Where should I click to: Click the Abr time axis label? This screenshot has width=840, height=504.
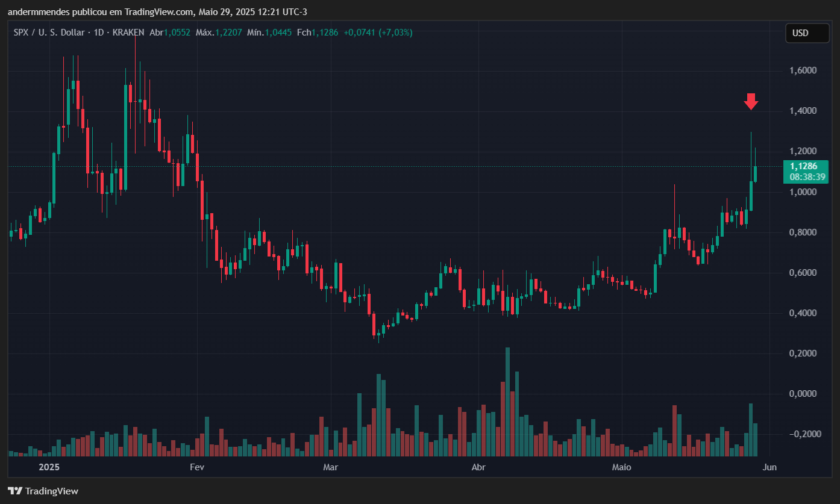pyautogui.click(x=478, y=467)
